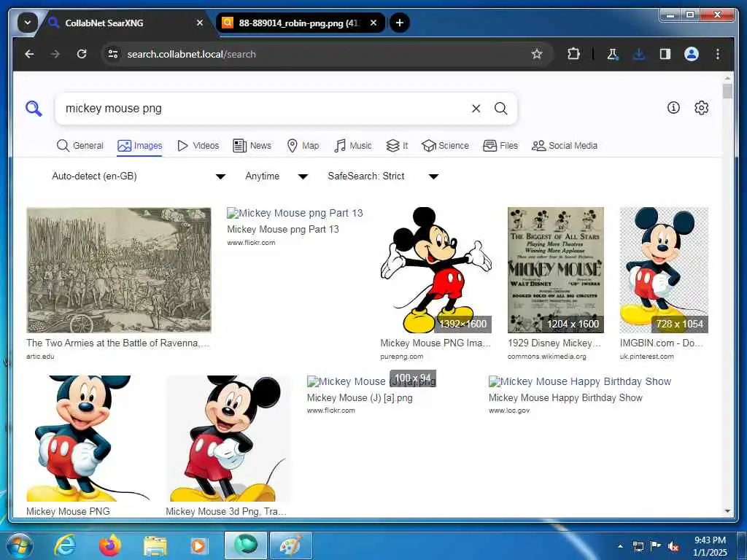Screen dimensions: 747x560
Task: Open the extensions puzzle icon
Action: [573, 54]
